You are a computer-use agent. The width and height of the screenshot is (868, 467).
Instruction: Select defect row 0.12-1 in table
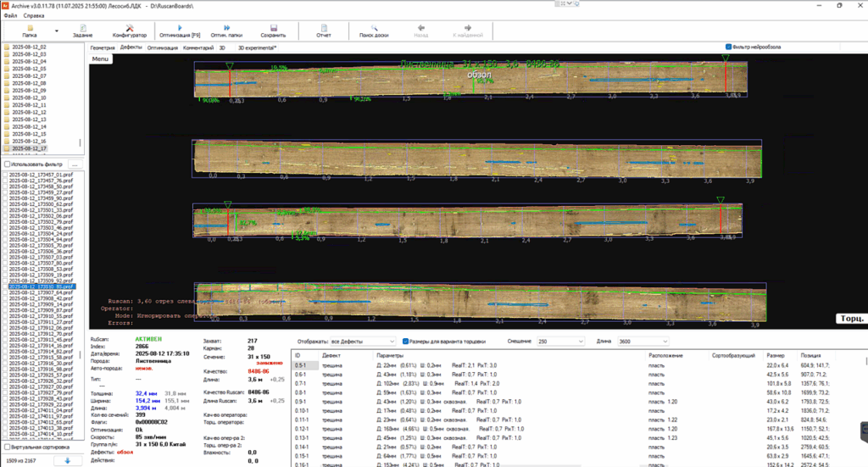pyautogui.click(x=578, y=429)
